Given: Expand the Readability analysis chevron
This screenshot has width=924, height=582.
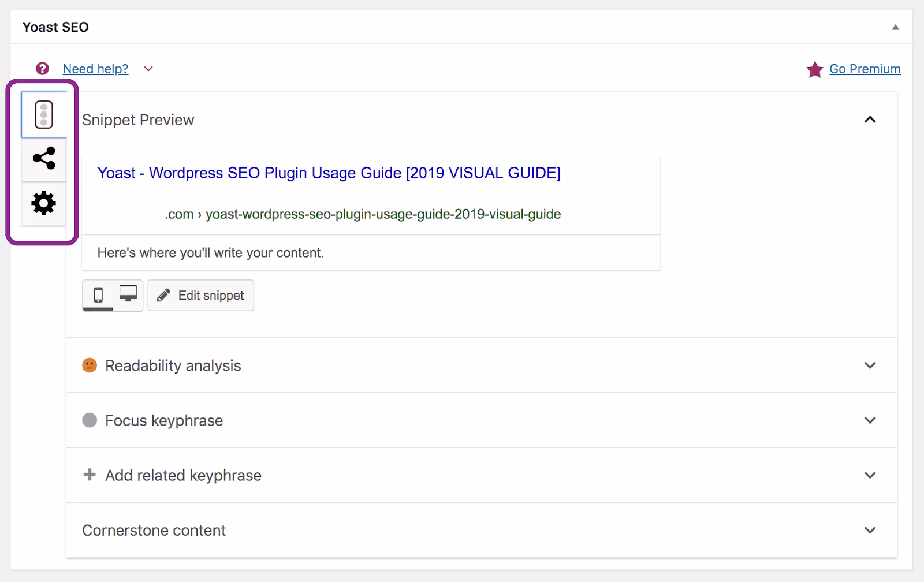Looking at the screenshot, I should click(870, 365).
